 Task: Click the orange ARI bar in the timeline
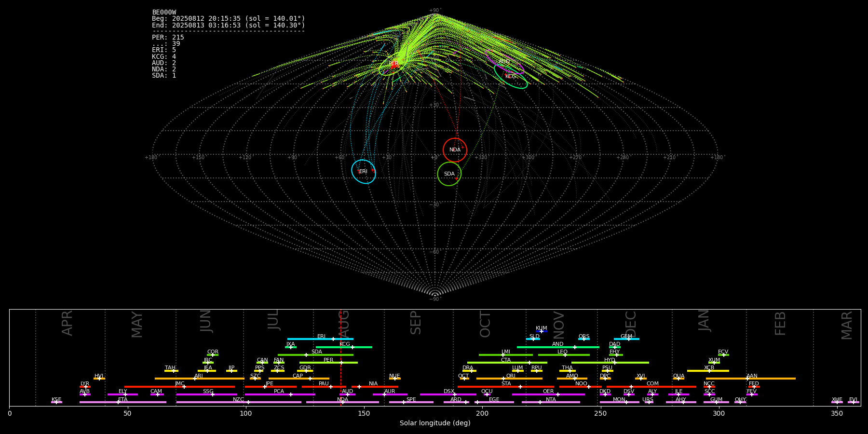point(200,379)
